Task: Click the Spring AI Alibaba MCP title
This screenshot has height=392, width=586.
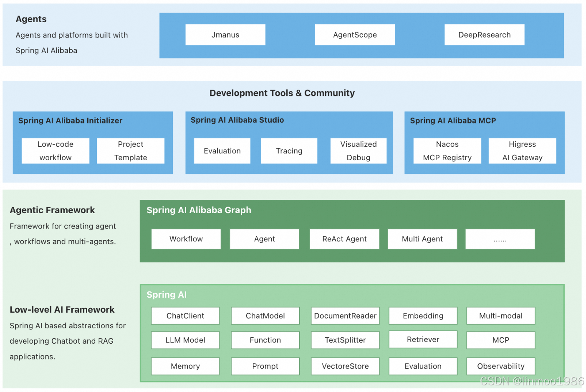Action: pyautogui.click(x=453, y=121)
